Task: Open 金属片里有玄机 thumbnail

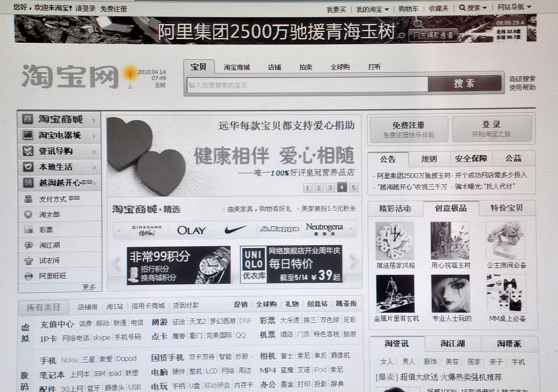Action: coord(395,294)
